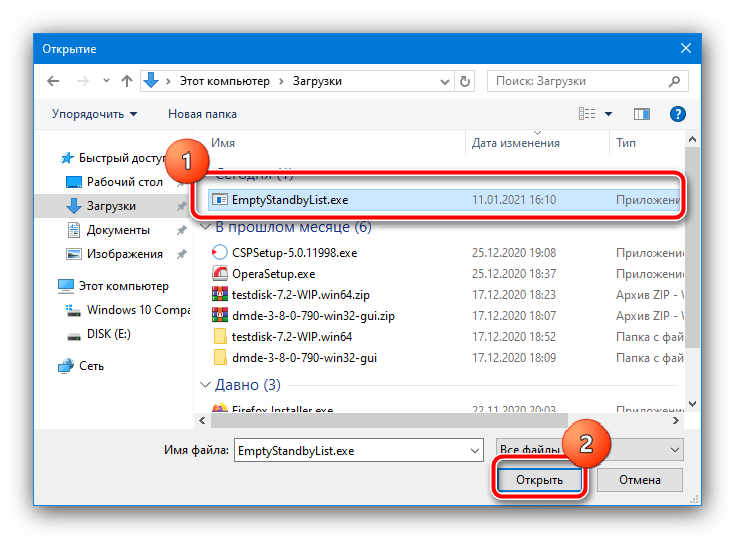Image resolution: width=735 pixels, height=539 pixels.
Task: Select the file EmptyStandbyList.exe
Action: tap(444, 200)
